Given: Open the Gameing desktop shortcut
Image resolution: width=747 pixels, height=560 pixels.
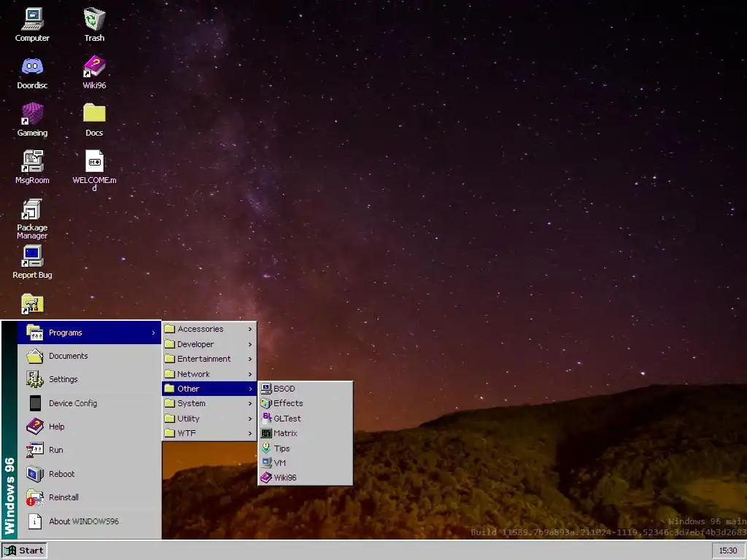Looking at the screenshot, I should point(32,120).
